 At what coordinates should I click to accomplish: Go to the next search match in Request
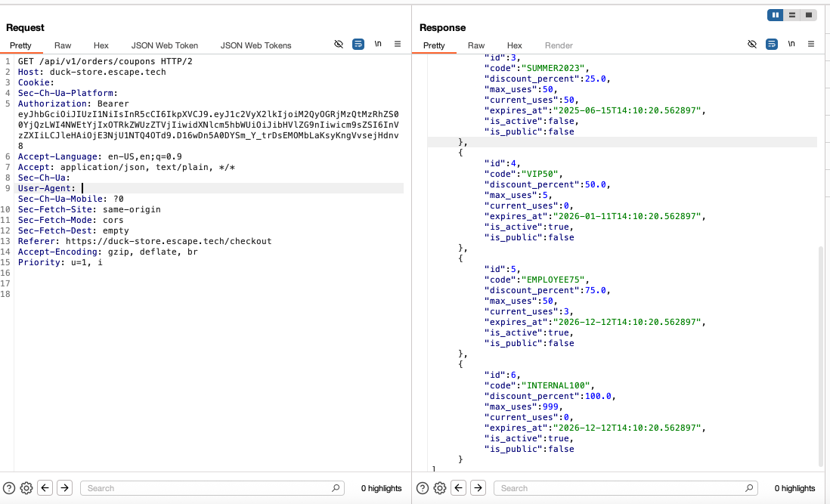[65, 488]
